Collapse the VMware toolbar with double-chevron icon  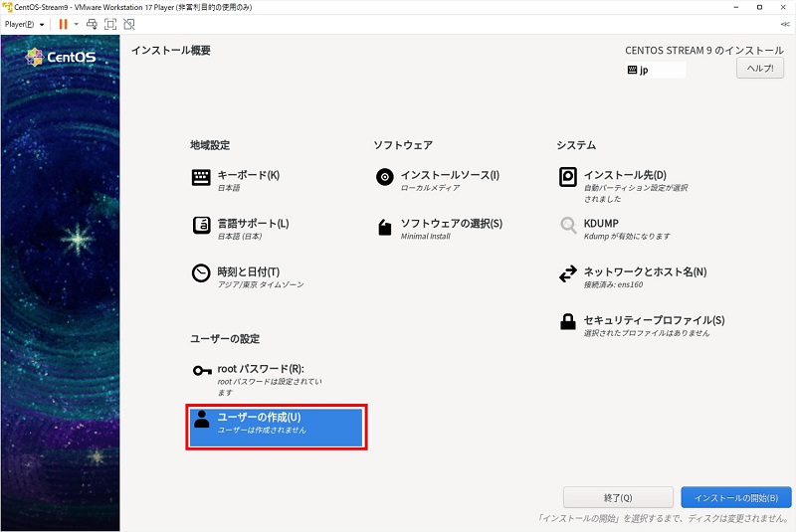[785, 24]
